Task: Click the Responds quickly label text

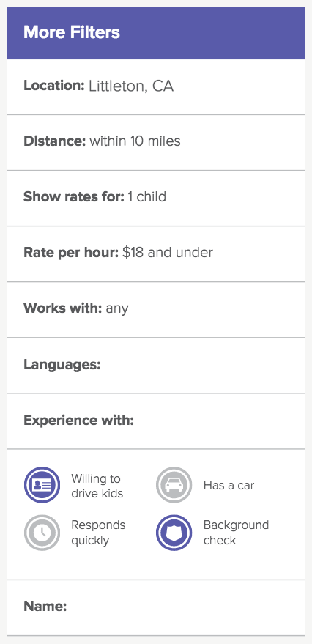Action: pos(98,533)
